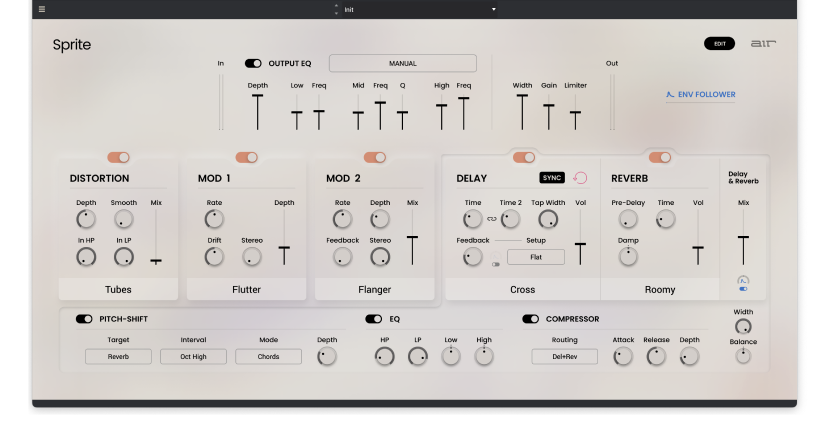
Task: Click the Delay SYNC button
Action: click(x=552, y=178)
